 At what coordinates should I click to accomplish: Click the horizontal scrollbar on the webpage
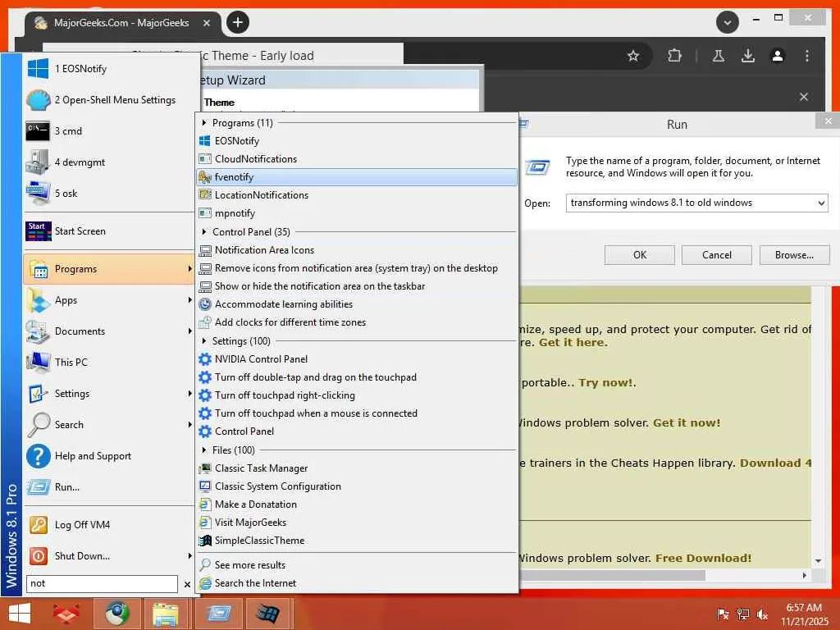612,575
